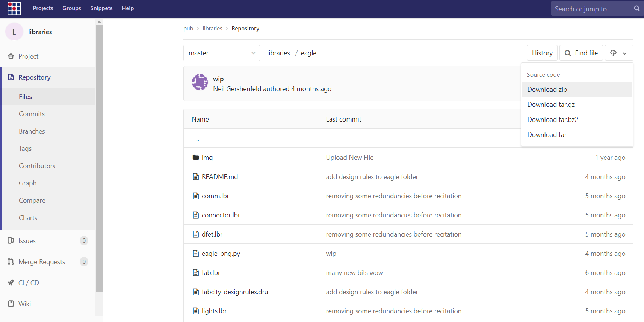
Task: Open Merge Requests via its sidebar icon
Action: coord(11,261)
